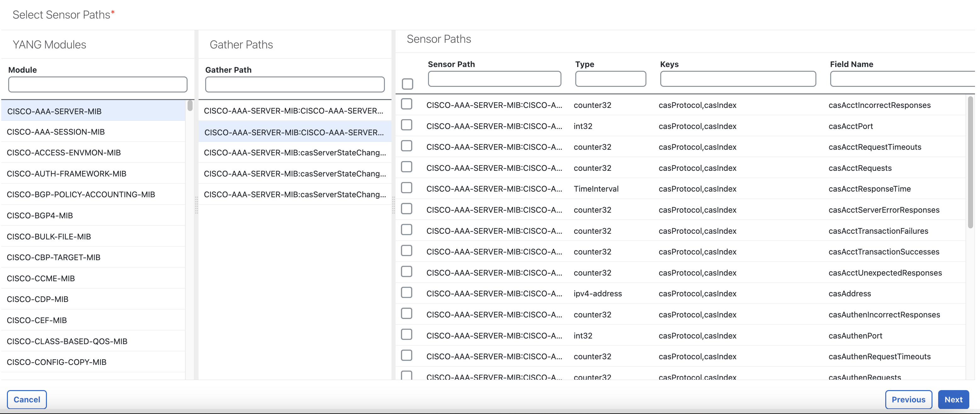The width and height of the screenshot is (980, 414).
Task: Click the splitter handle between Modules and Gather Paths
Action: click(196, 205)
